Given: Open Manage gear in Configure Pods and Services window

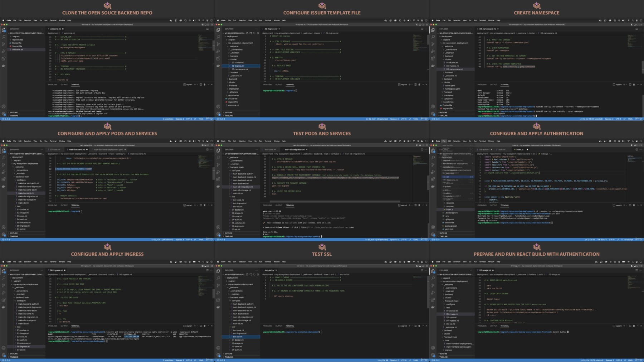Looking at the screenshot, I should 4,235.
